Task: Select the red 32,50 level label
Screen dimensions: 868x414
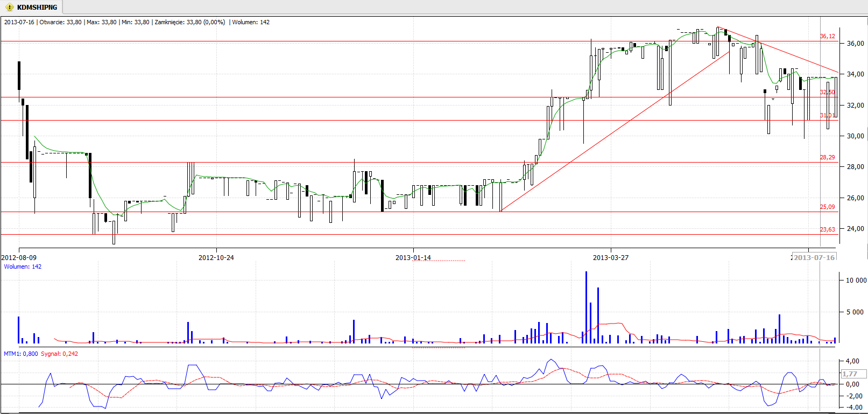Action: click(x=828, y=92)
